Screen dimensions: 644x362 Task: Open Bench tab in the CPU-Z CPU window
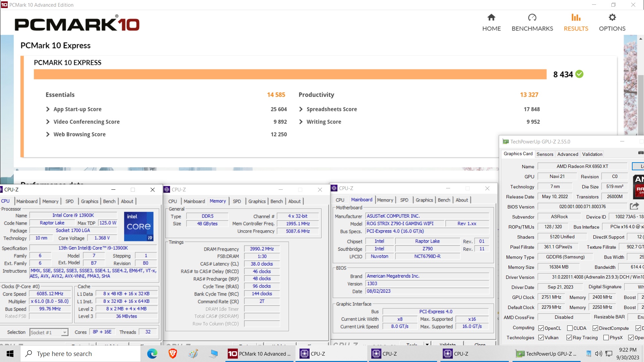click(109, 201)
